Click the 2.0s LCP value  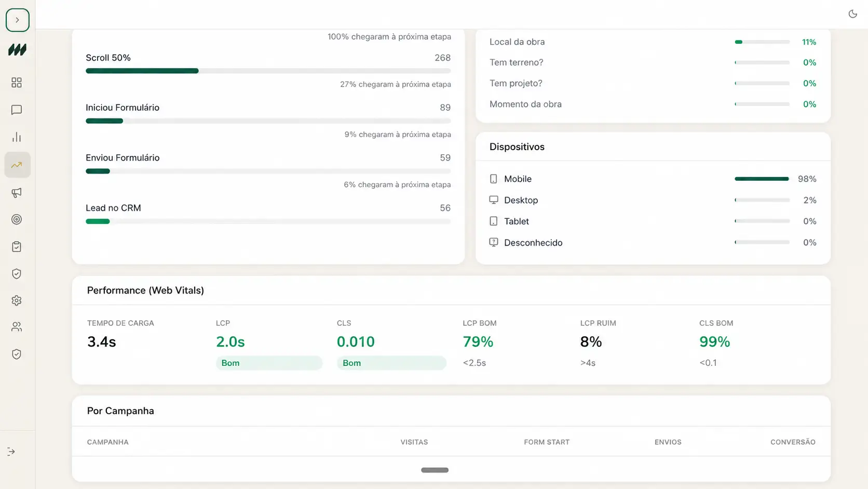(230, 342)
